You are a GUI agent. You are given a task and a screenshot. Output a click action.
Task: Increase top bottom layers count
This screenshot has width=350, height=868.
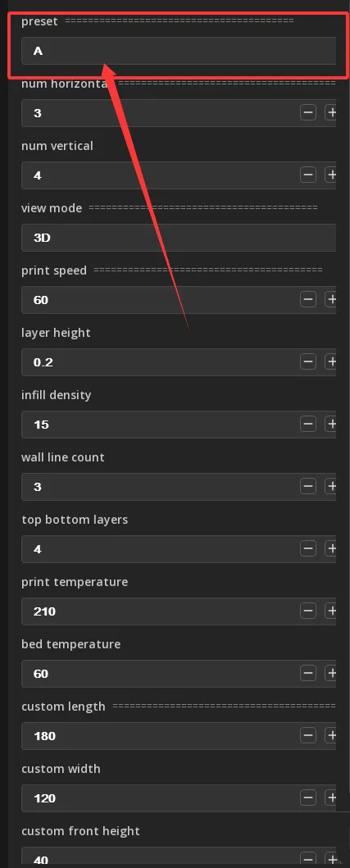point(330,549)
